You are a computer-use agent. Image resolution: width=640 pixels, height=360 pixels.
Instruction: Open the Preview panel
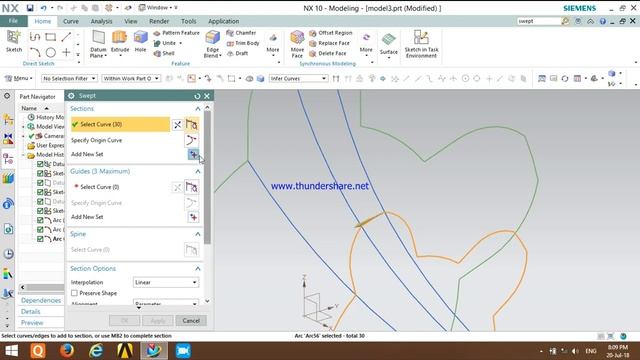pyautogui.click(x=32, y=323)
